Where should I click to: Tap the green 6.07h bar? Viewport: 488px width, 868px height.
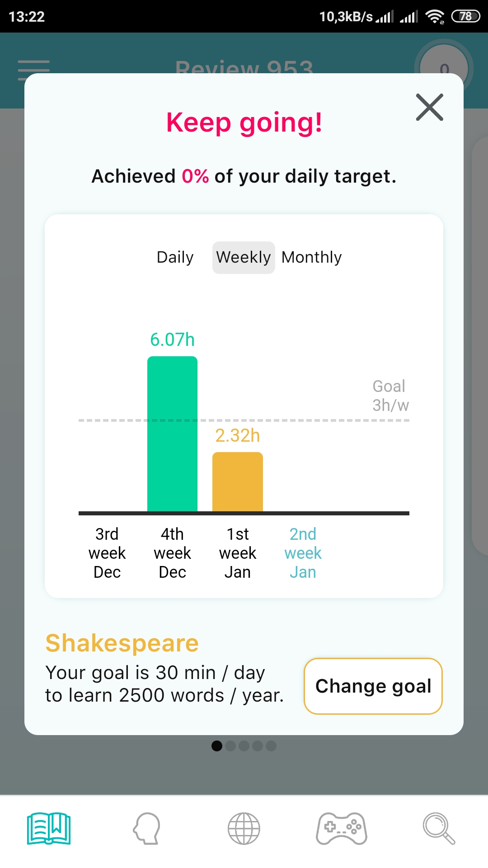point(172,434)
